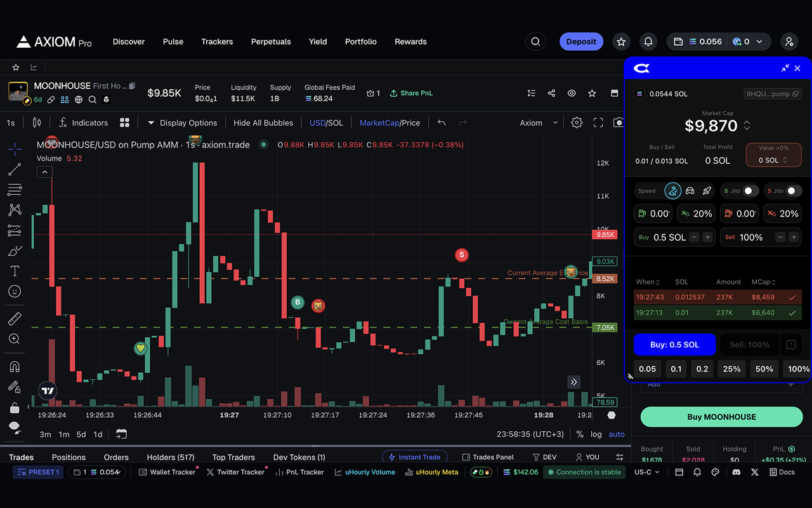The width and height of the screenshot is (812, 508).
Task: Select the crosshair cursor tool
Action: 15,149
